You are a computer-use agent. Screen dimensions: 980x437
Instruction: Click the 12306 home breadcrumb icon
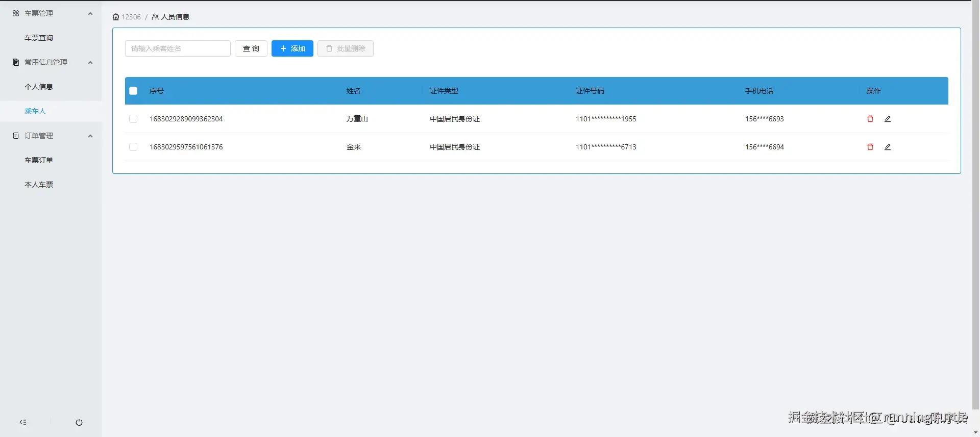[x=116, y=17]
